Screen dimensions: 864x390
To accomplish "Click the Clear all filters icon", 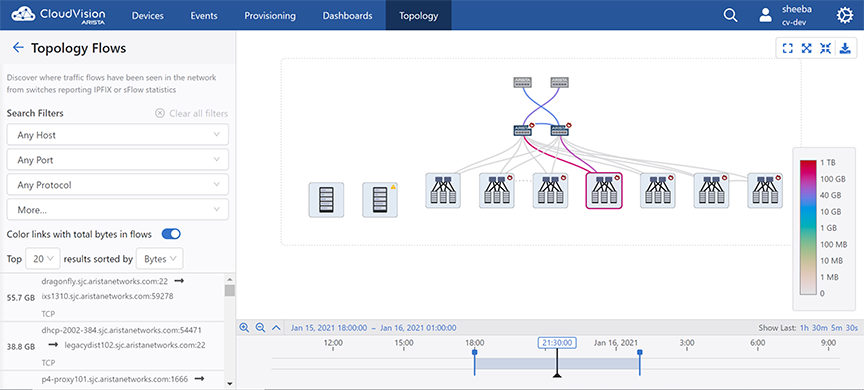I will coord(160,113).
